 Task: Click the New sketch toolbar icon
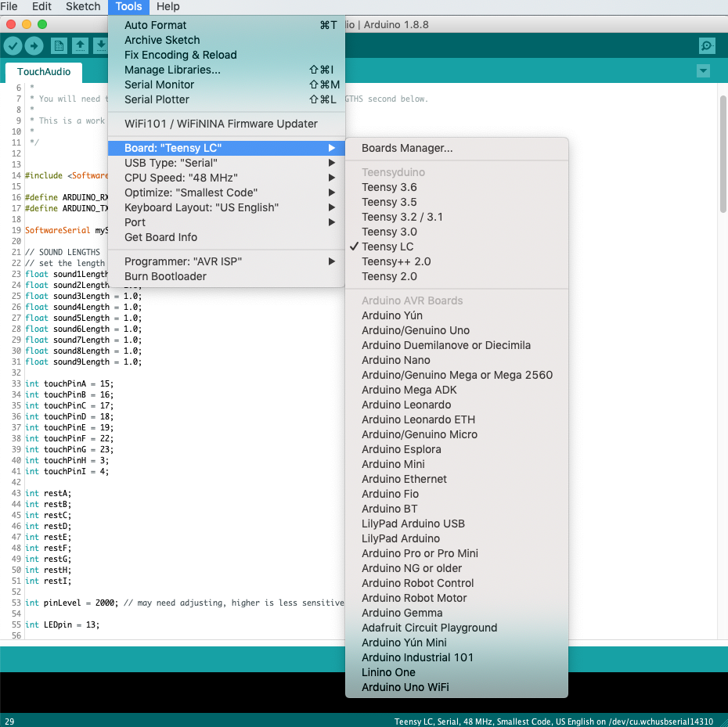[x=59, y=45]
